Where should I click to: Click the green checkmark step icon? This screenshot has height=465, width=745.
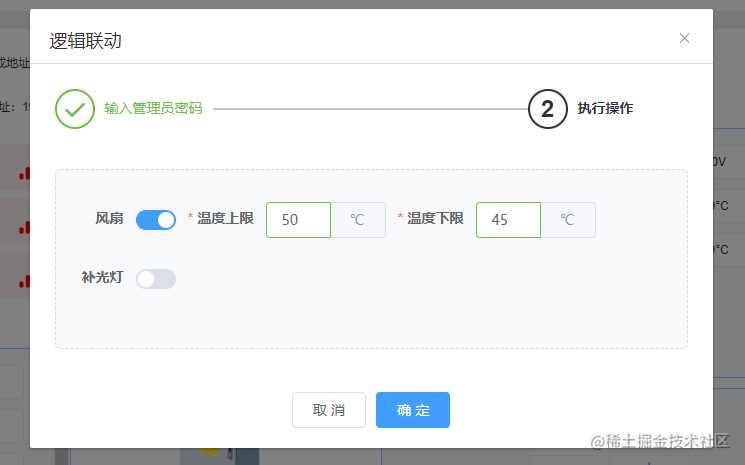tap(75, 109)
